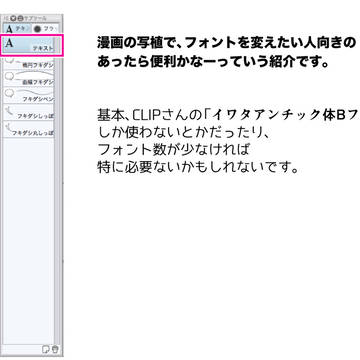Switch to the フラッシュ tool group tab

pos(45,29)
